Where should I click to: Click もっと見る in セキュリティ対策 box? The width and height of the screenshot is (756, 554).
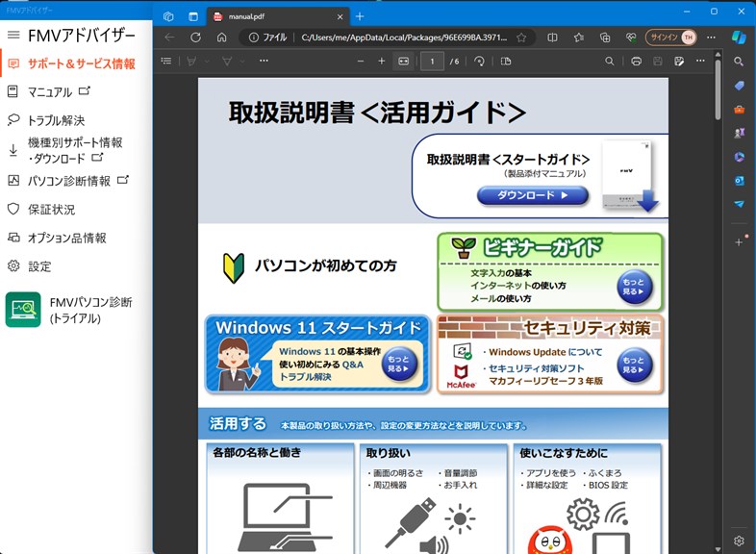coord(634,365)
